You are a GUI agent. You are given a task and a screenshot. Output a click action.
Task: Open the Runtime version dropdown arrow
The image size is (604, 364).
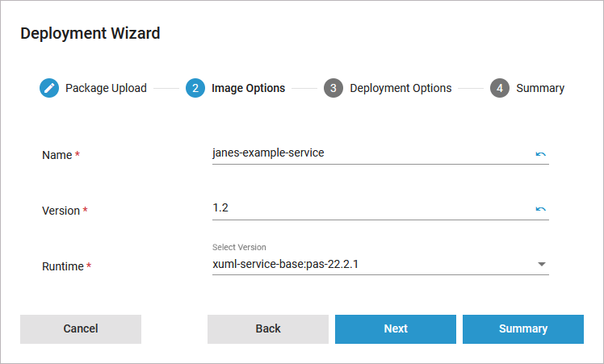tap(542, 264)
